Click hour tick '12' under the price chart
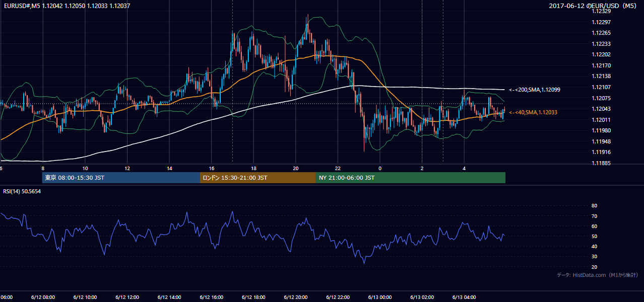The height and width of the screenshot is (302, 644). click(127, 168)
